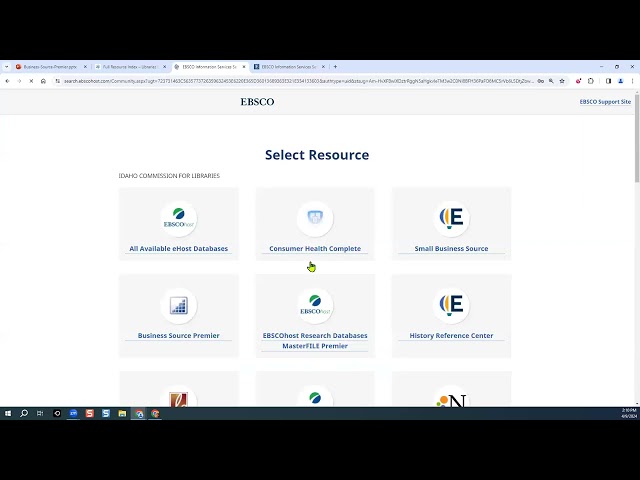This screenshot has height=480, width=640.
Task: Open the Extensions puzzle icon
Action: (590, 81)
